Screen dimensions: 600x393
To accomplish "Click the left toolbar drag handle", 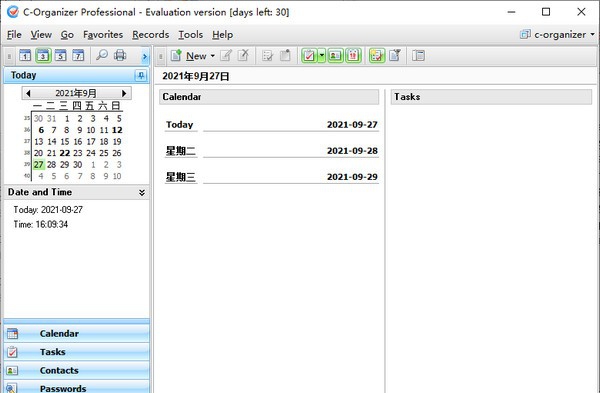I will click(9, 57).
